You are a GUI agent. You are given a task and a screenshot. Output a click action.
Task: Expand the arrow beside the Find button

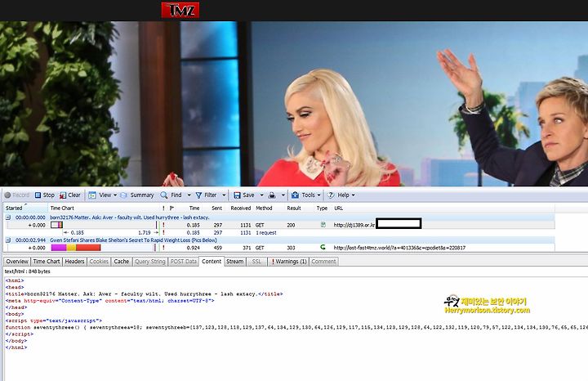(189, 195)
